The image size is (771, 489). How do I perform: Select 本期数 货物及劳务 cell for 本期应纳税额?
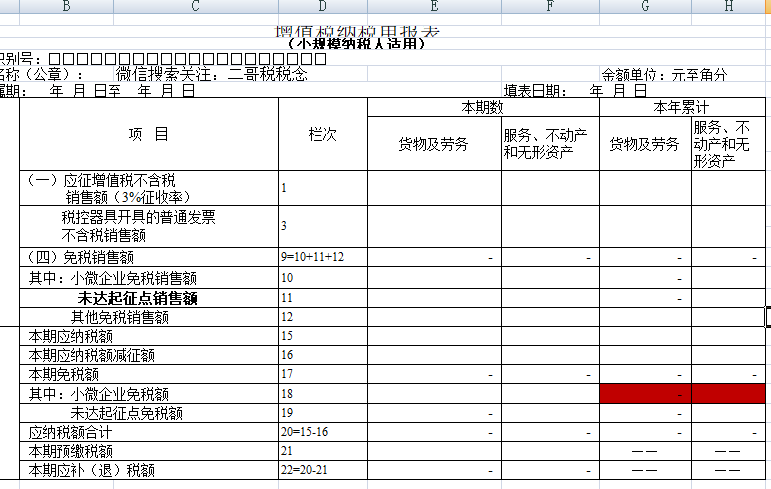(434, 336)
